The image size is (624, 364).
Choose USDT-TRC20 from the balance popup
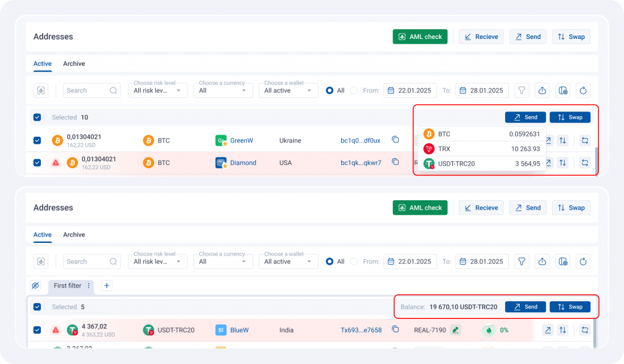[481, 163]
